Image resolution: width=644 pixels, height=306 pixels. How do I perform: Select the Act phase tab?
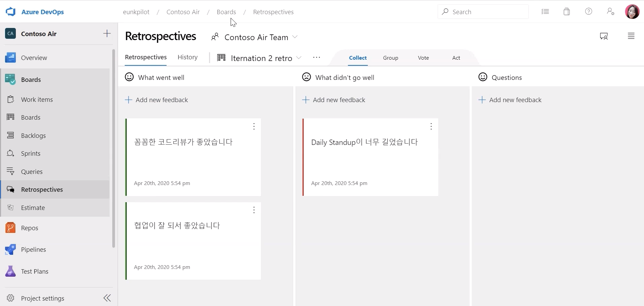[456, 58]
